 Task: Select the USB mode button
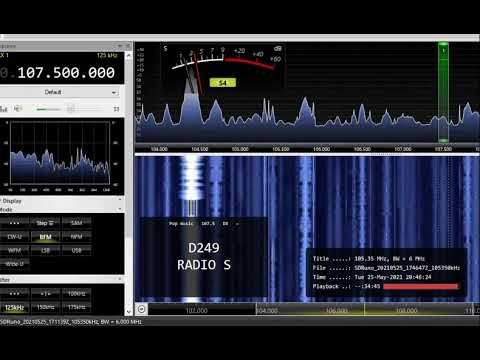coord(76,250)
